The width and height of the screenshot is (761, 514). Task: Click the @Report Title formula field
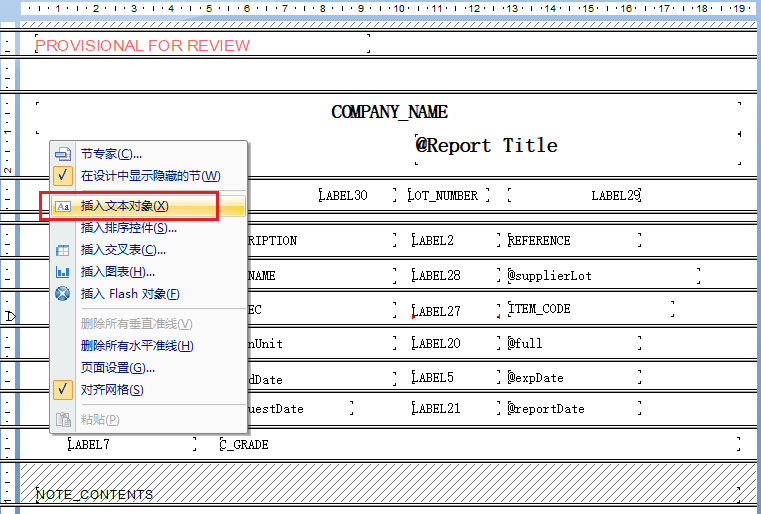[x=486, y=145]
